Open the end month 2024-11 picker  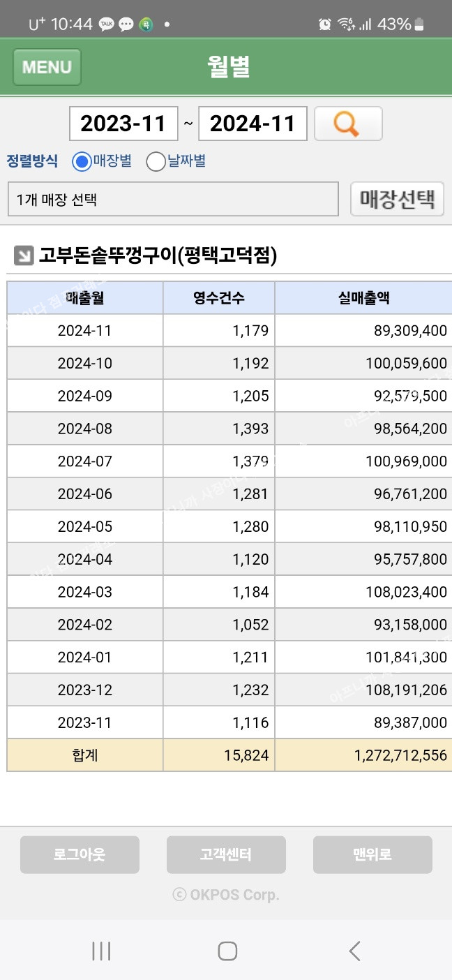pos(253,124)
